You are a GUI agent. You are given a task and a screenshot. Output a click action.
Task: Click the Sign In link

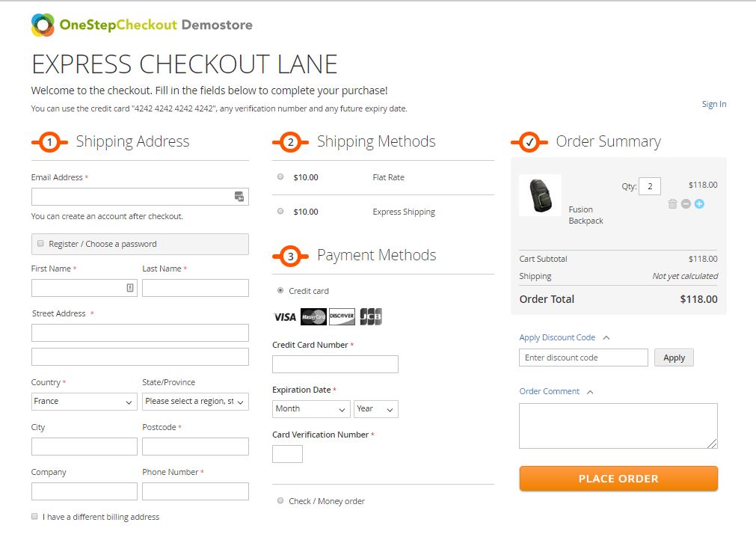[713, 104]
